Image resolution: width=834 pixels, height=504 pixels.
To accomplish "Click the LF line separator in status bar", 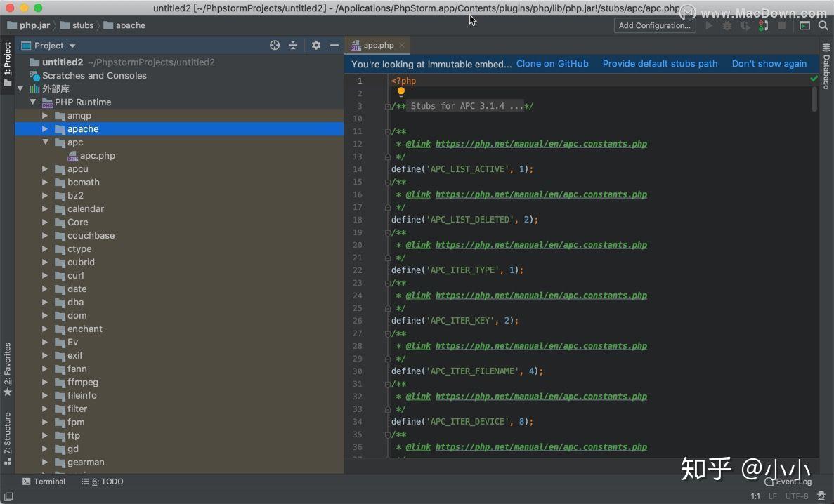I will point(772,496).
